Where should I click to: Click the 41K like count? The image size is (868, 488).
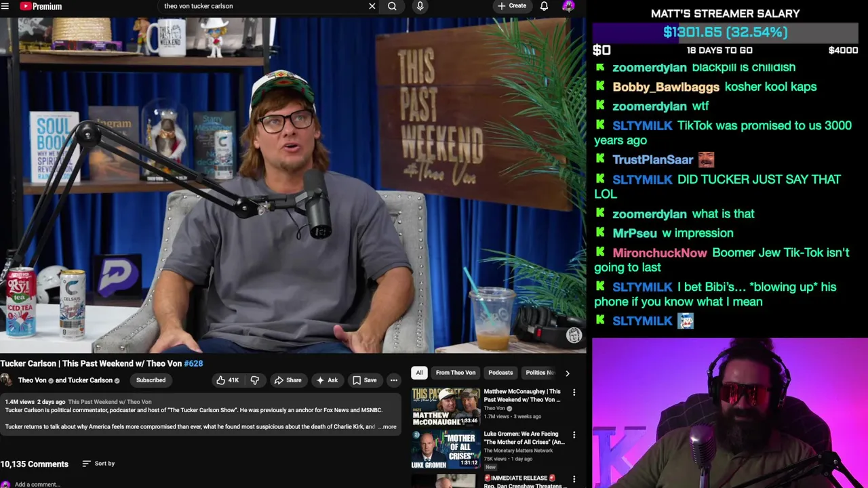point(233,380)
